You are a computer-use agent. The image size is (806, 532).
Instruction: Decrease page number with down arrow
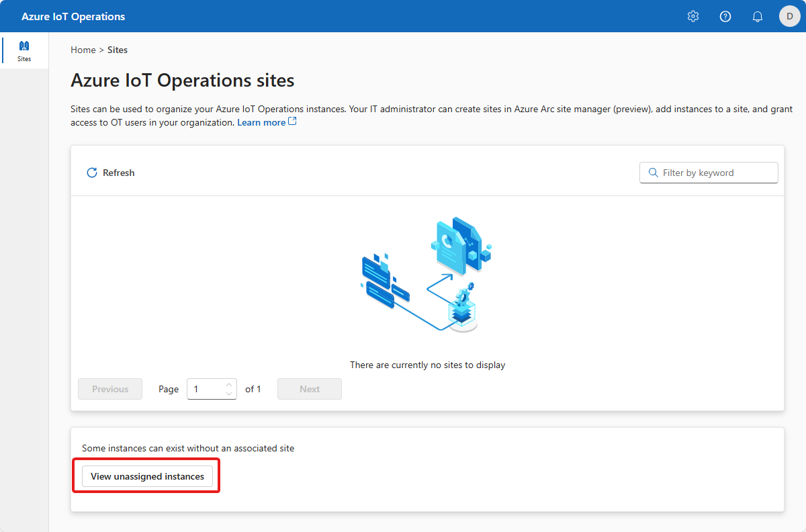229,394
